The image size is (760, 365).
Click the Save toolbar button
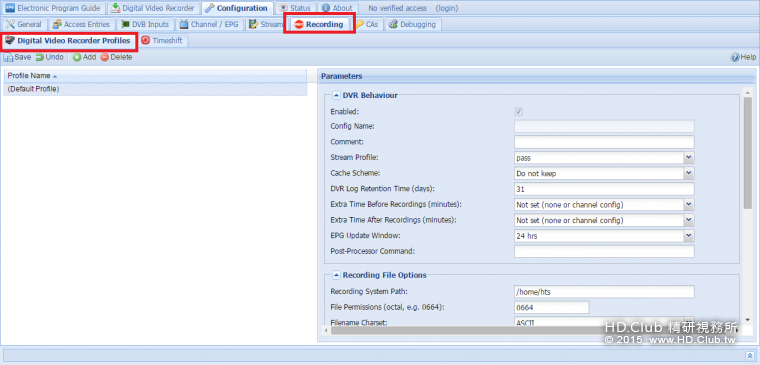coord(18,57)
